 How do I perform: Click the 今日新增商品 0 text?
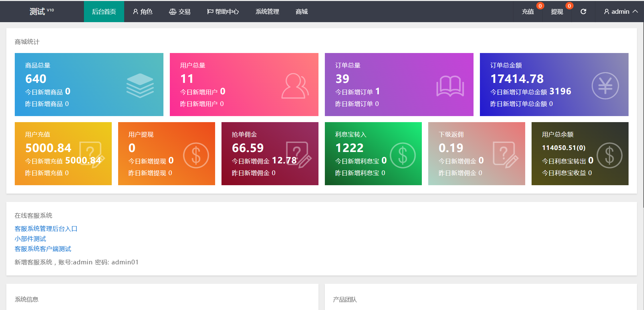48,92
